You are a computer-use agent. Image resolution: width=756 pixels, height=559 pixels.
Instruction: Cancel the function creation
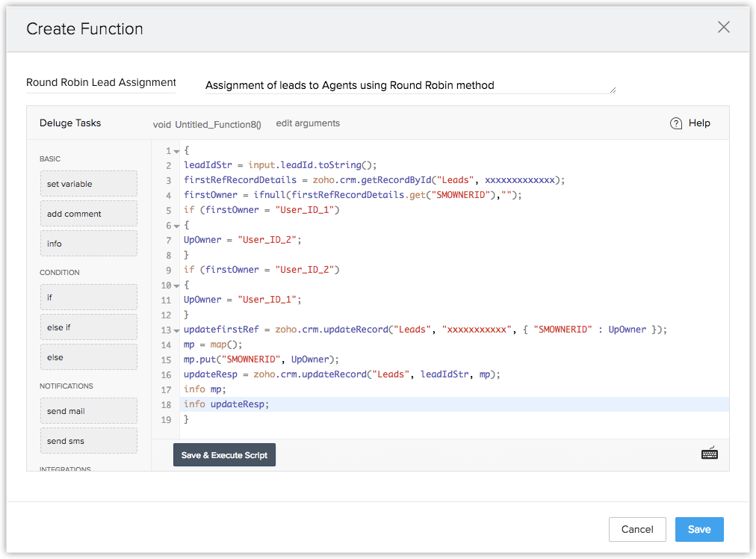[636, 529]
